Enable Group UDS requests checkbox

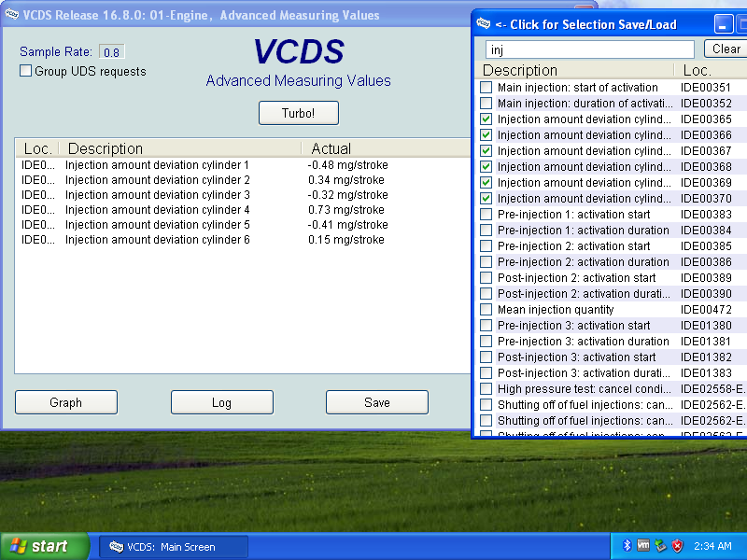pyautogui.click(x=26, y=71)
